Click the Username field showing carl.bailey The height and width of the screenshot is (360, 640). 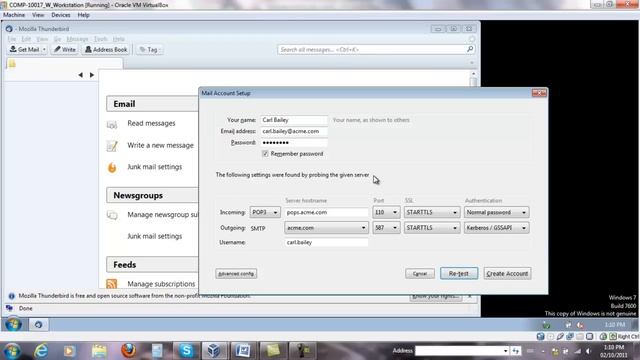coord(326,242)
